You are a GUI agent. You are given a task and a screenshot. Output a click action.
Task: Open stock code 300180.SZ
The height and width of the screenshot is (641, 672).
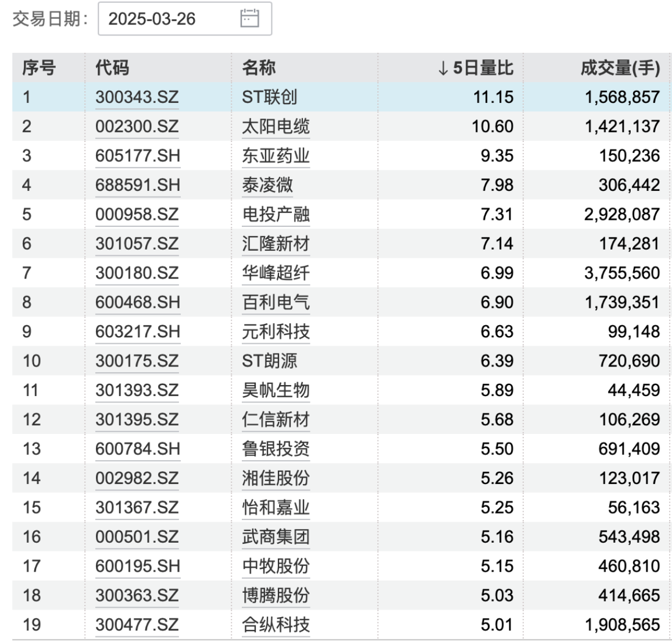(x=137, y=273)
